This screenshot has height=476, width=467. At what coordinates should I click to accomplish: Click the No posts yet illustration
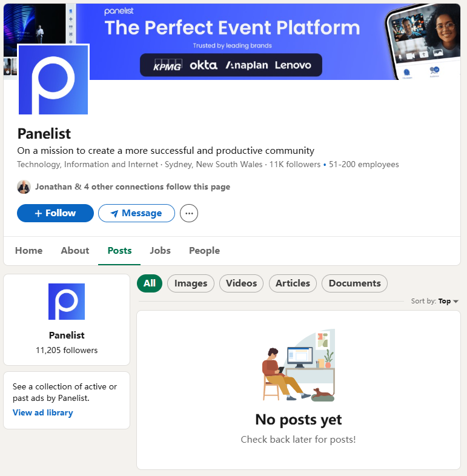coord(298,366)
